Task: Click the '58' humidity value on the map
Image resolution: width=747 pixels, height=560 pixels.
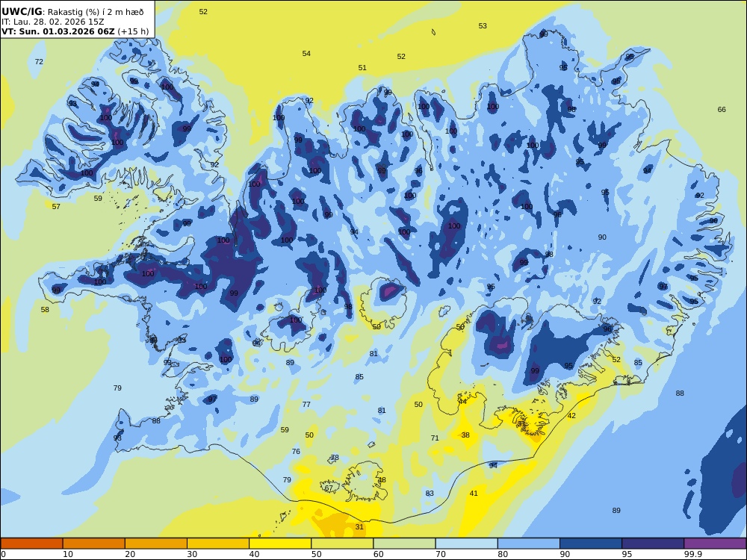Action: [45, 310]
